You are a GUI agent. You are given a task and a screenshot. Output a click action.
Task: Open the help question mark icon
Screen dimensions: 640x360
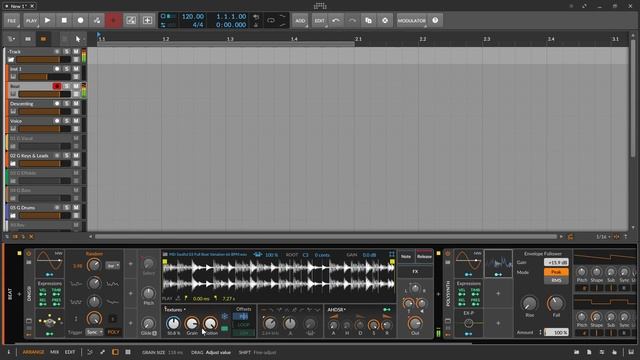(435, 20)
